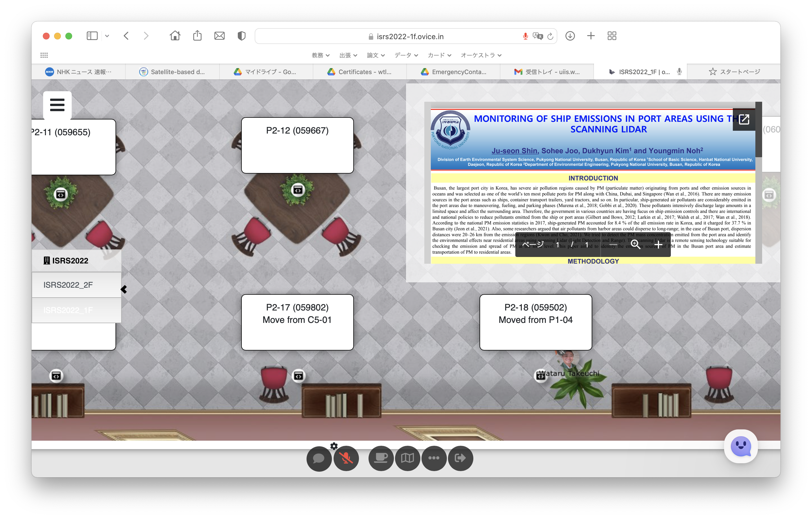Expand the データ bookmarks folder dropdown
The height and width of the screenshot is (519, 812).
click(x=406, y=55)
